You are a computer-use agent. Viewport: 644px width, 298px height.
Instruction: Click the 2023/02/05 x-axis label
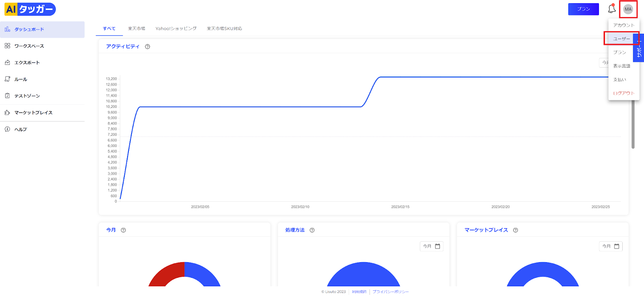point(200,207)
